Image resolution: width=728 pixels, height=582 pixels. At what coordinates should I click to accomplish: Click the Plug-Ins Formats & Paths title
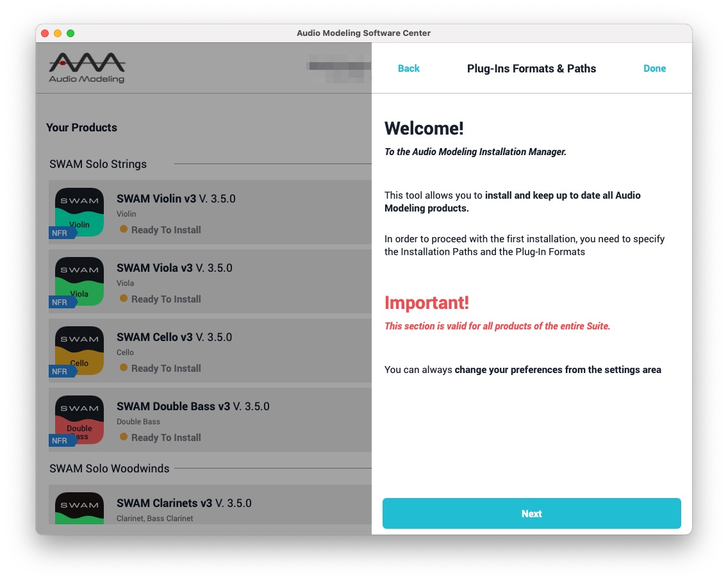tap(531, 69)
